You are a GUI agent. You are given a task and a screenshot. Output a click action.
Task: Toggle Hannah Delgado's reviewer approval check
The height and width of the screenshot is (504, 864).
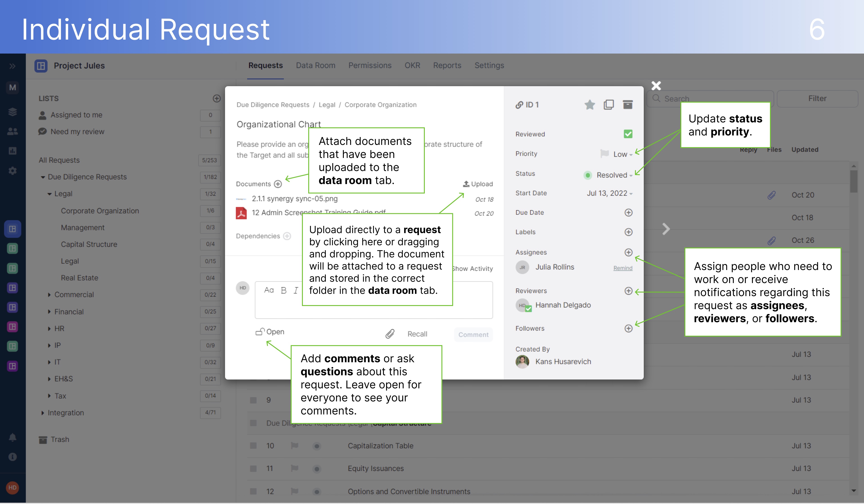tap(528, 308)
